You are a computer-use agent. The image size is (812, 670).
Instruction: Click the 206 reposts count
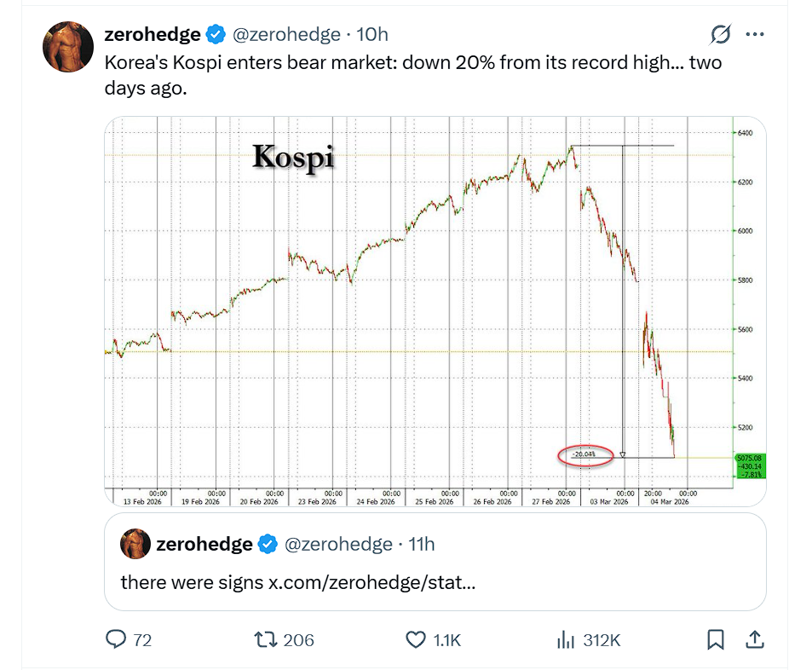coord(298,639)
